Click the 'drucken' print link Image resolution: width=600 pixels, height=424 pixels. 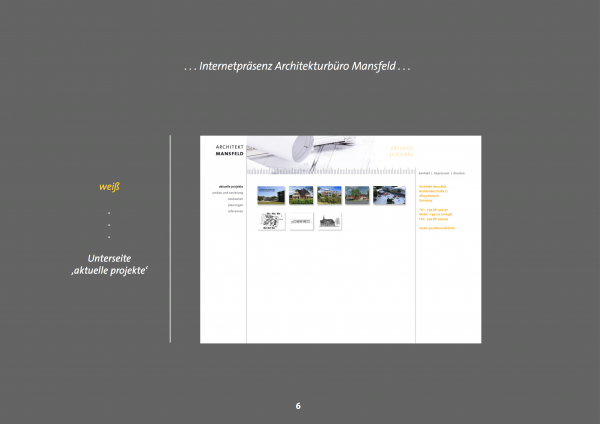459,173
